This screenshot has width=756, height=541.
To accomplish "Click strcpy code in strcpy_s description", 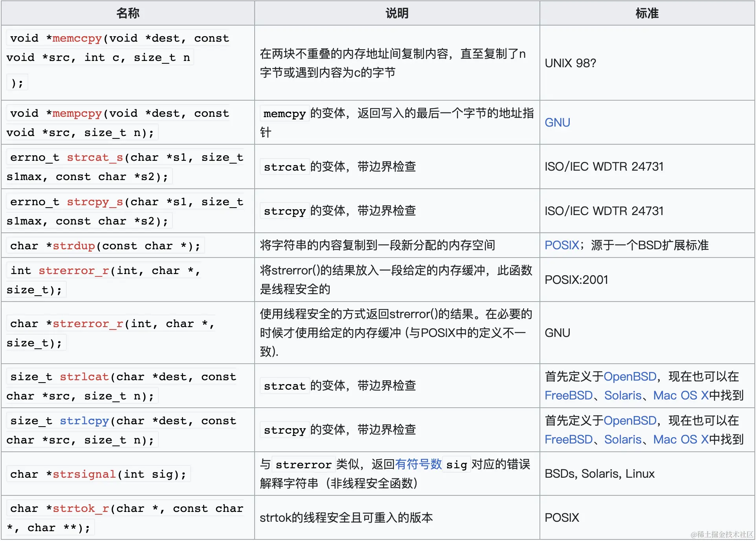I will 284,211.
